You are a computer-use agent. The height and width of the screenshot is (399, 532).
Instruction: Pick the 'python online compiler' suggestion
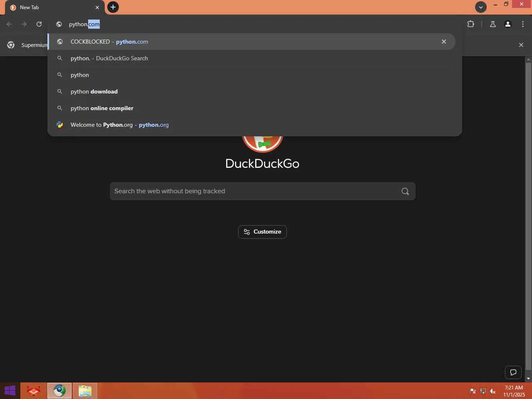pos(252,108)
